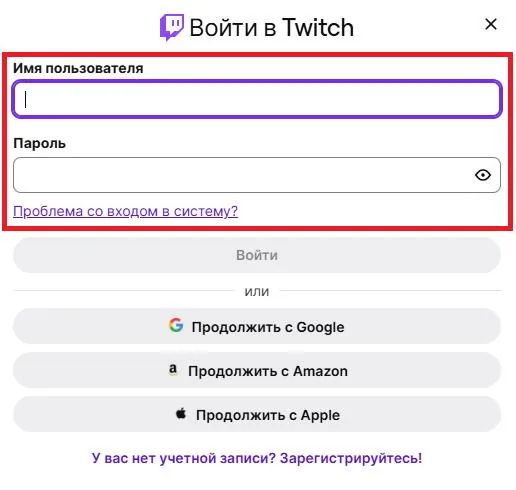Choose the Продолжить с Amazon button
The width and height of the screenshot is (516, 490).
(257, 370)
